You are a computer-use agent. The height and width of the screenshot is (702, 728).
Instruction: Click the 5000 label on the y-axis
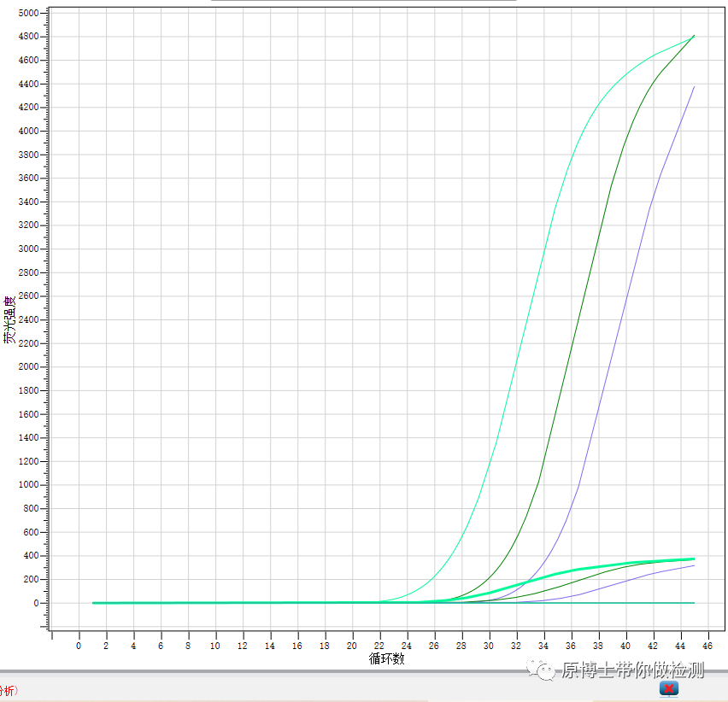(27, 14)
